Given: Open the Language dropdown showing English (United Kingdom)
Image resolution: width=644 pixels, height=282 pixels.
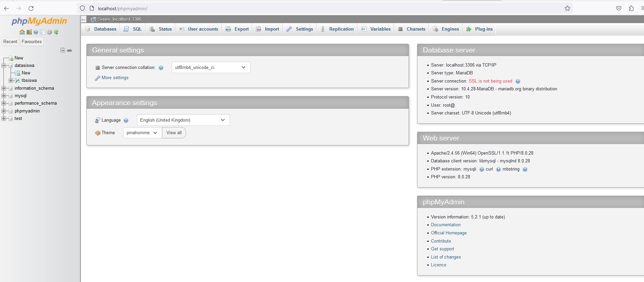Looking at the screenshot, I should [x=183, y=120].
